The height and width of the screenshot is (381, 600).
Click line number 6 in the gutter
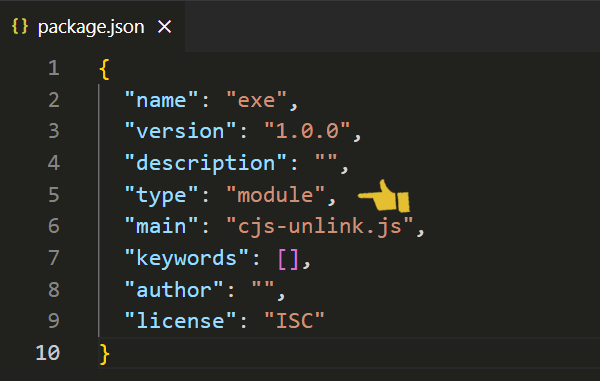pyautogui.click(x=54, y=226)
